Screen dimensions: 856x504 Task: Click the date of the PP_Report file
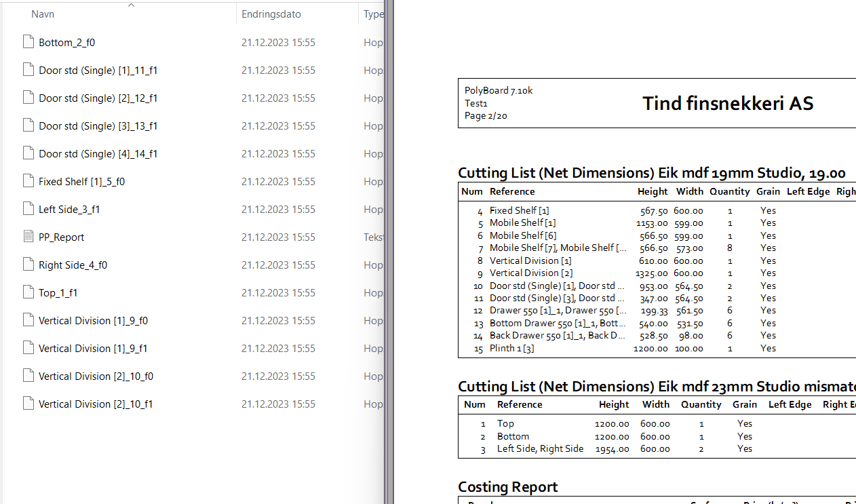click(x=278, y=237)
